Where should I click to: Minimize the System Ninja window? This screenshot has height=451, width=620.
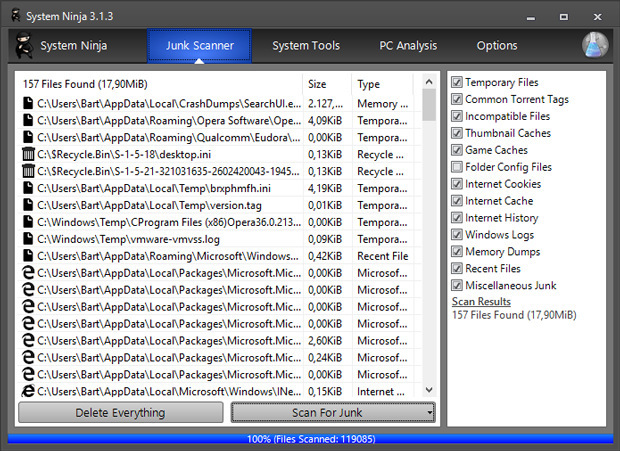tap(531, 17)
